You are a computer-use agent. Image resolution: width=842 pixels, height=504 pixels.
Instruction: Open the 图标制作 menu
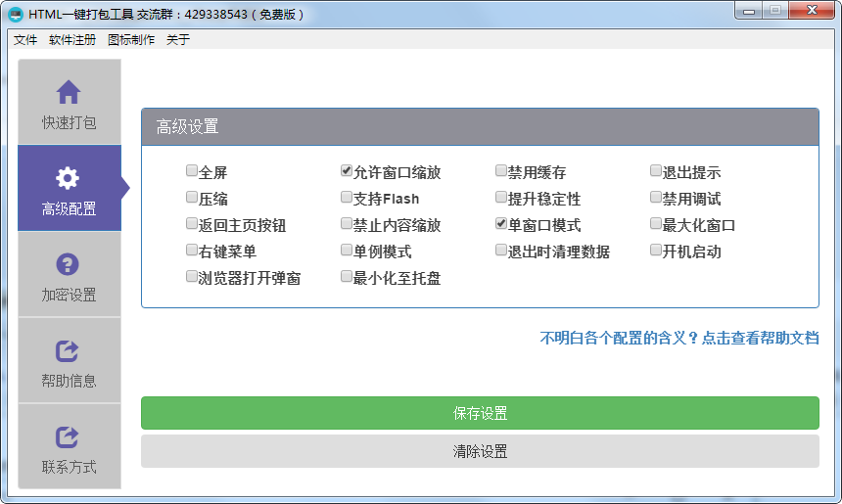(x=131, y=40)
